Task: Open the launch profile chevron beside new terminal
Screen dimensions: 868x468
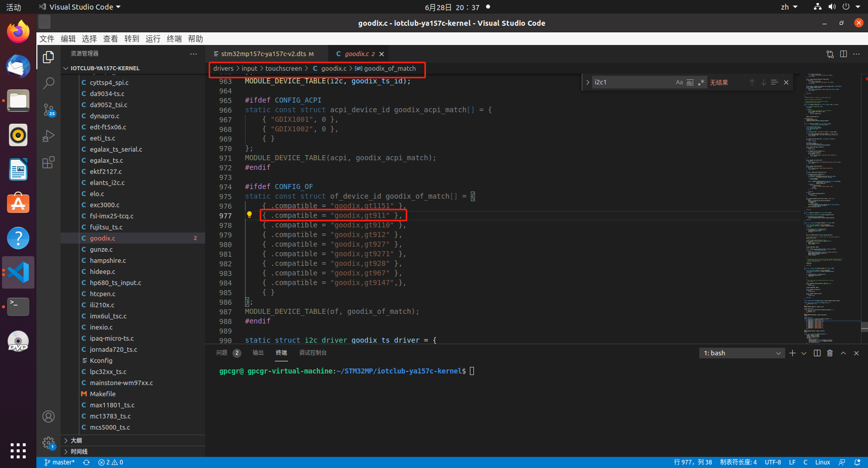Action: tap(804, 353)
